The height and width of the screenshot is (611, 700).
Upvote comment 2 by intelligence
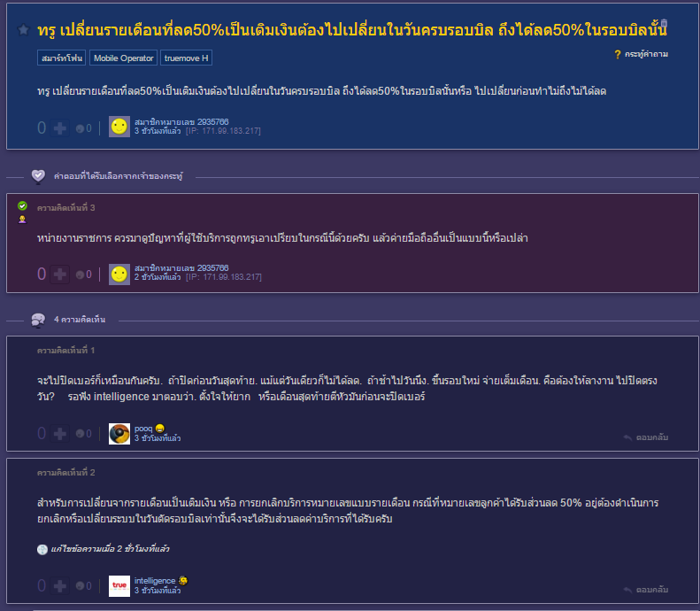60,585
